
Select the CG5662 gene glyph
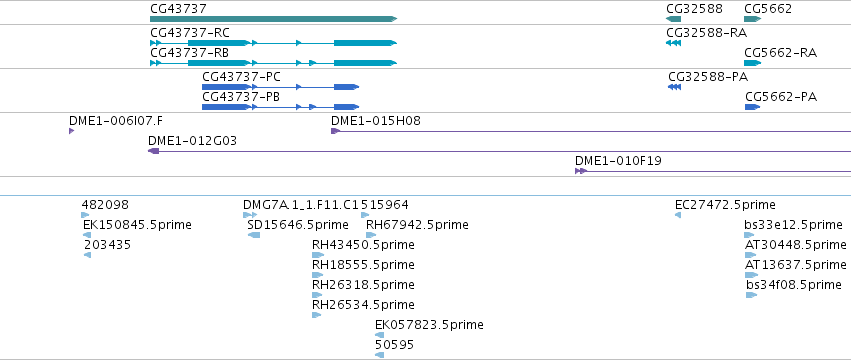click(753, 19)
